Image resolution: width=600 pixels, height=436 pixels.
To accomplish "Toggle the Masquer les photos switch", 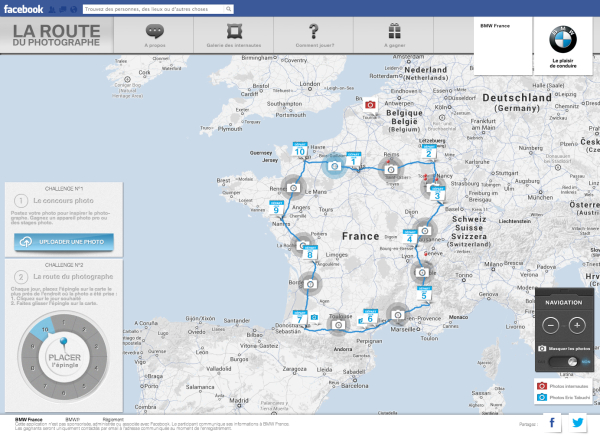I will [x=564, y=361].
